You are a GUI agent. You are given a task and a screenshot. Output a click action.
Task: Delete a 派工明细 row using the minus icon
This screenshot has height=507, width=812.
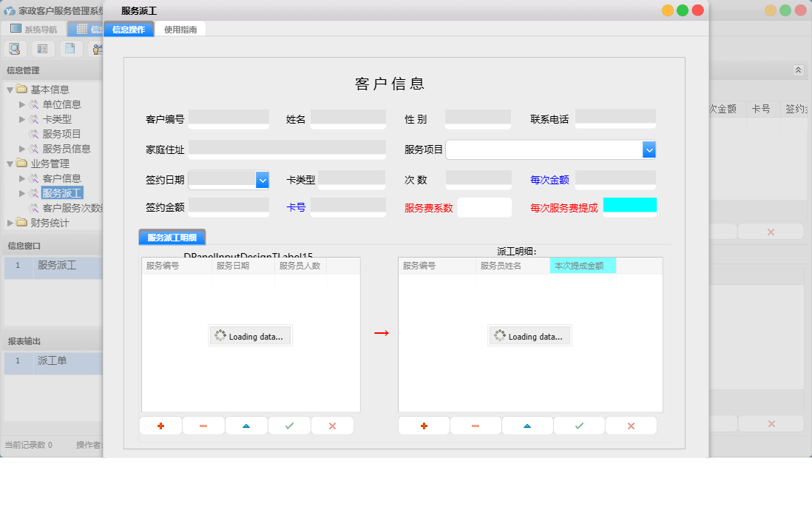click(x=476, y=425)
